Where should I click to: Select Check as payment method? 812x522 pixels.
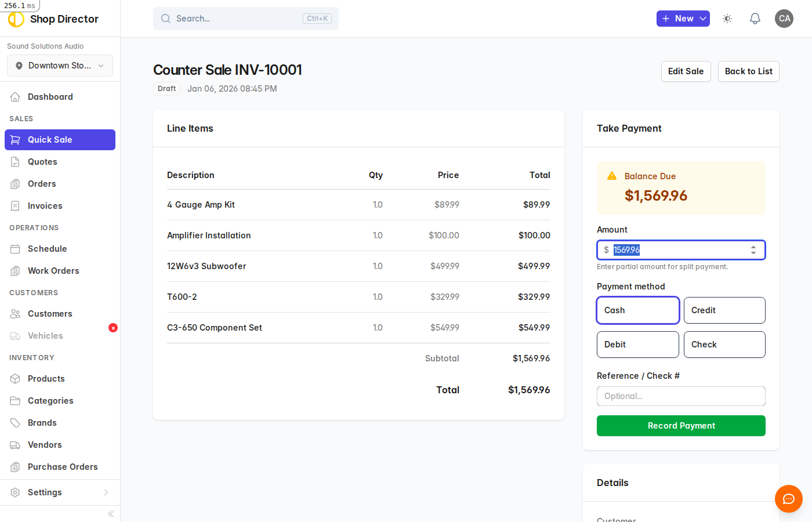click(x=724, y=344)
